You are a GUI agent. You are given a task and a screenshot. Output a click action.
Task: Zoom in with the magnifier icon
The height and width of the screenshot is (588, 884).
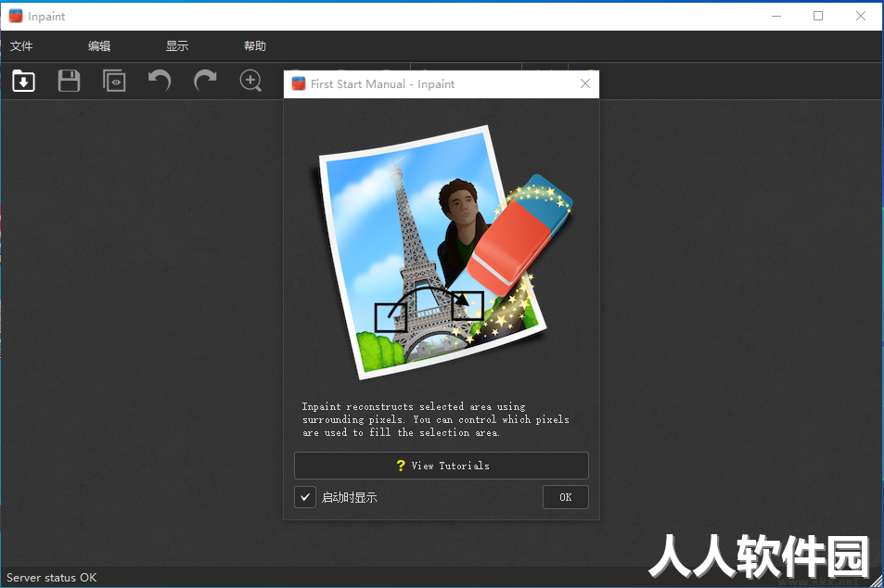pos(250,81)
